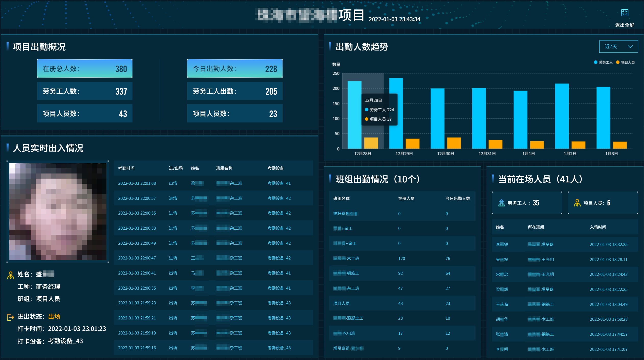The width and height of the screenshot is (644, 360).
Task: Click the 考勤时间 column header
Action: [x=126, y=168]
